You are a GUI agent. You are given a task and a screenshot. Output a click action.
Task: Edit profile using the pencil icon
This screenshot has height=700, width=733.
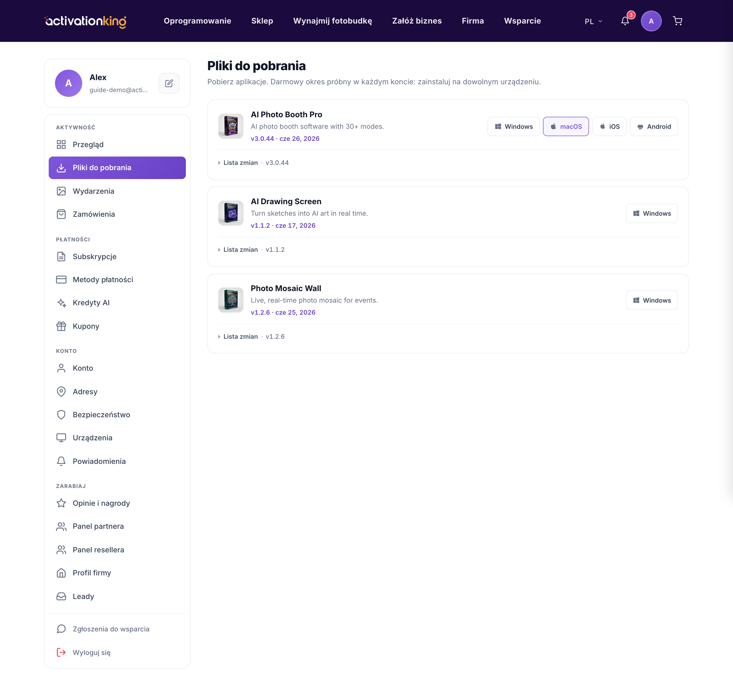[x=169, y=83]
